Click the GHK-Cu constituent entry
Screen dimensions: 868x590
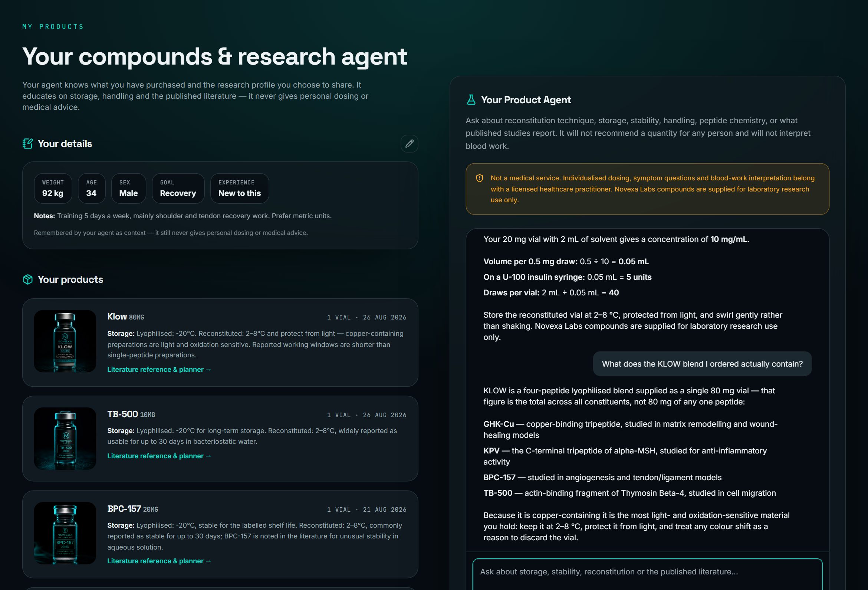(631, 429)
